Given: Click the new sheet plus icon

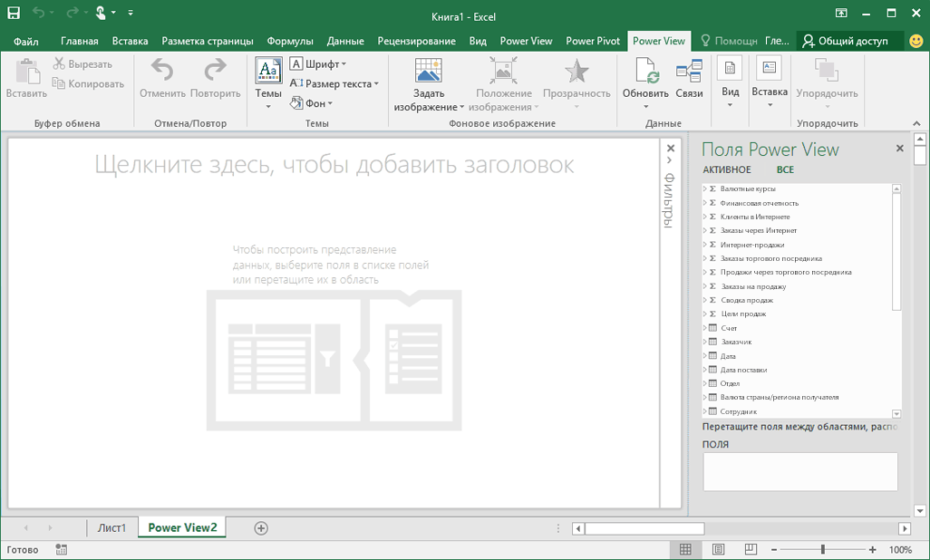Looking at the screenshot, I should (261, 528).
